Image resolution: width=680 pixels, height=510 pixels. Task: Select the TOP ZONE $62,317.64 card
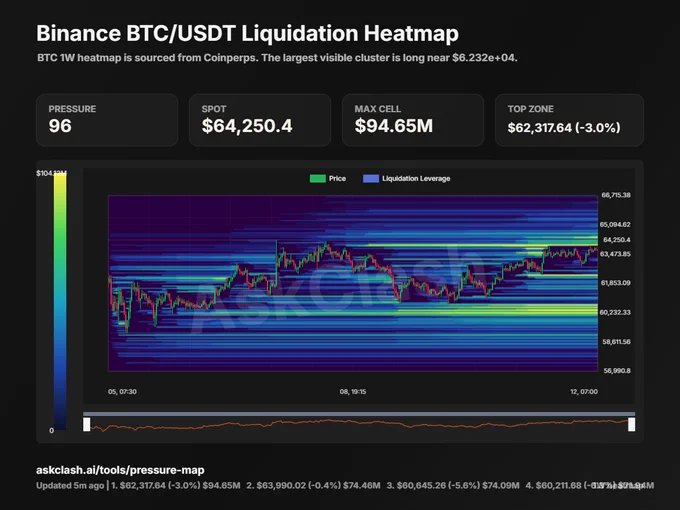tap(569, 120)
